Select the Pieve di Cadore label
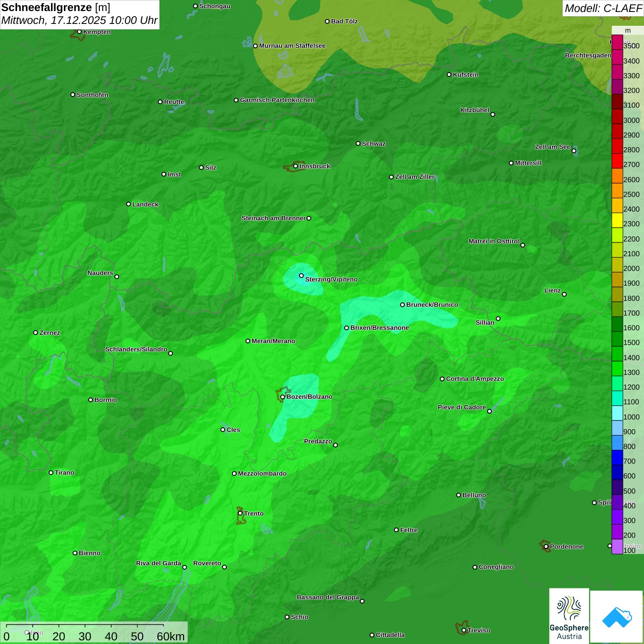 (x=462, y=407)
